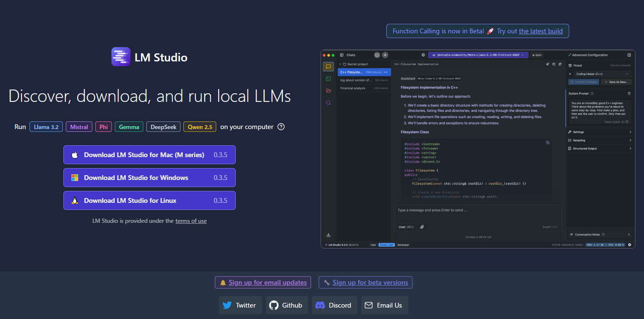Click the LM Studio logo icon
The width and height of the screenshot is (644, 319).
[121, 57]
